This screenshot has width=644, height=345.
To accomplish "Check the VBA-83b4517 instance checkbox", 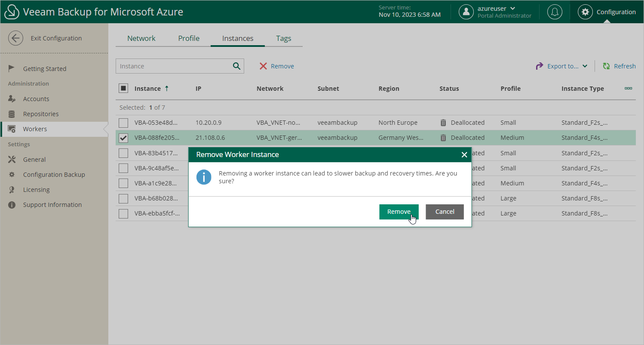I will (123, 153).
